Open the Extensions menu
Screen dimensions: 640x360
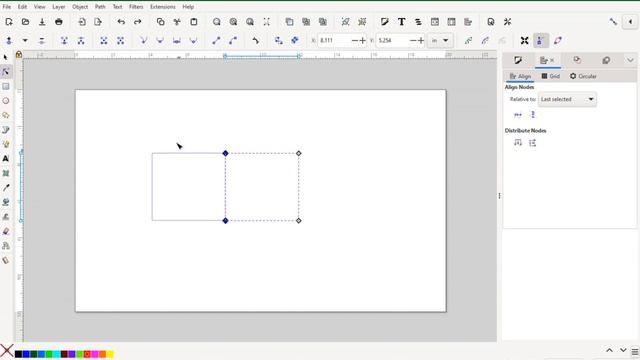point(162,7)
